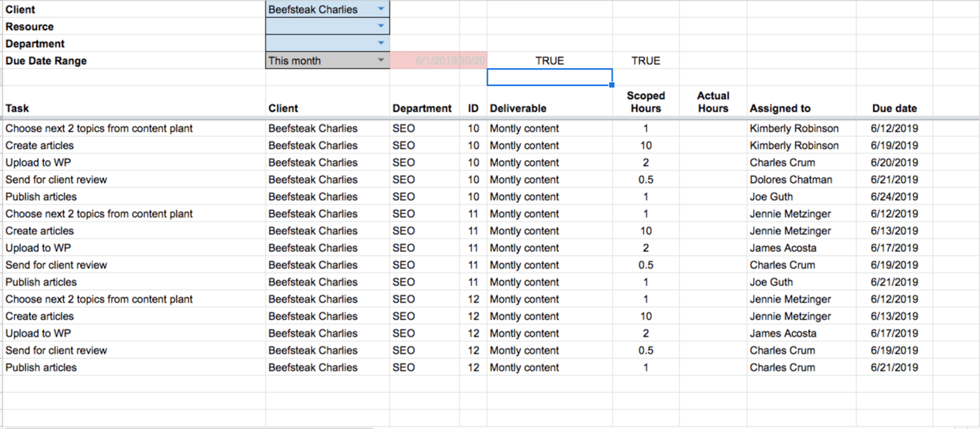Select the Actual Hours header cell
This screenshot has height=429, width=980.
[713, 102]
